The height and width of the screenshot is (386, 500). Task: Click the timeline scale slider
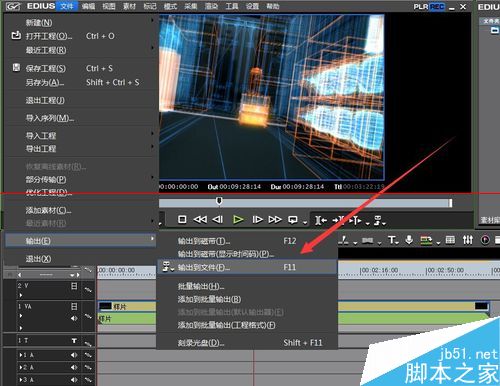(x=46, y=275)
